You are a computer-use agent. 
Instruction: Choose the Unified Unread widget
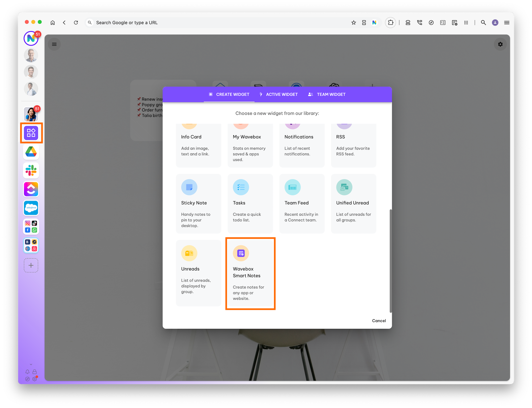[x=354, y=204]
